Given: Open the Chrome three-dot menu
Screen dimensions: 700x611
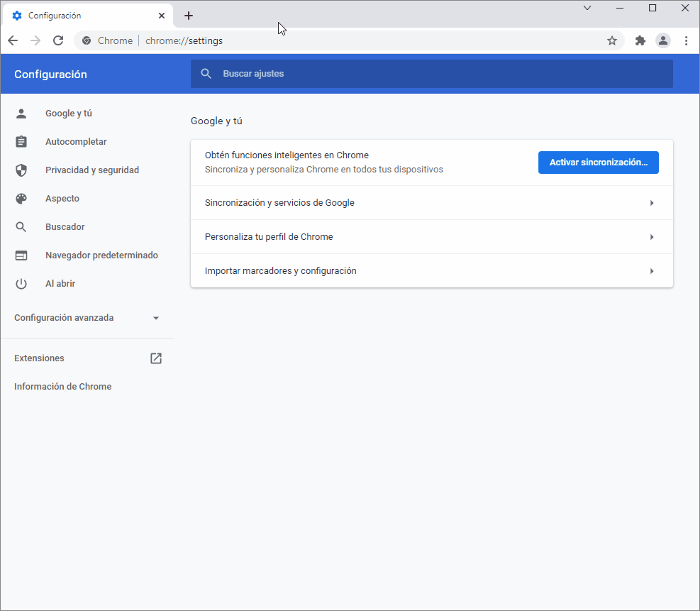Looking at the screenshot, I should coord(686,40).
